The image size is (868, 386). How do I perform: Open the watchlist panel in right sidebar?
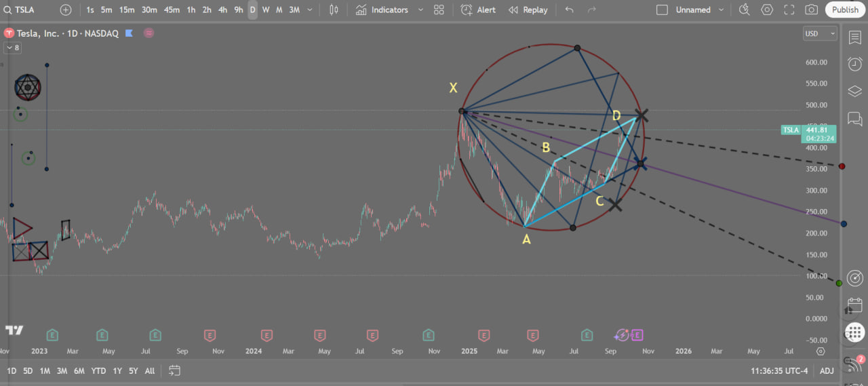854,38
